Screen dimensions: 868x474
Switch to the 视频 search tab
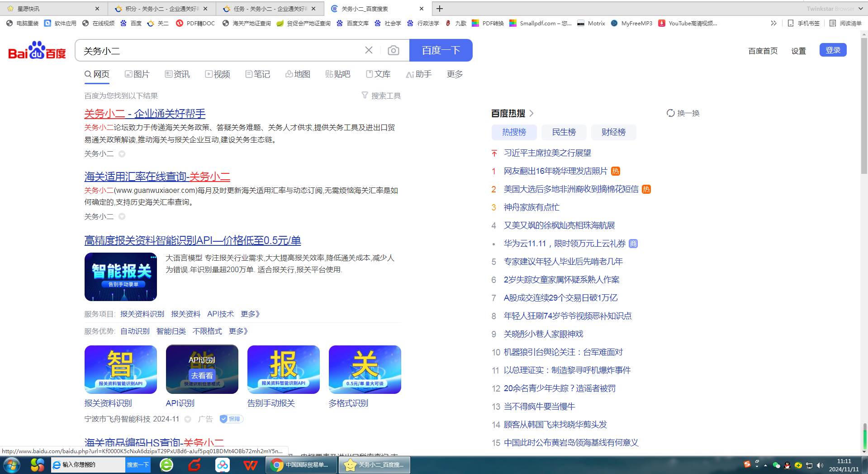click(218, 74)
